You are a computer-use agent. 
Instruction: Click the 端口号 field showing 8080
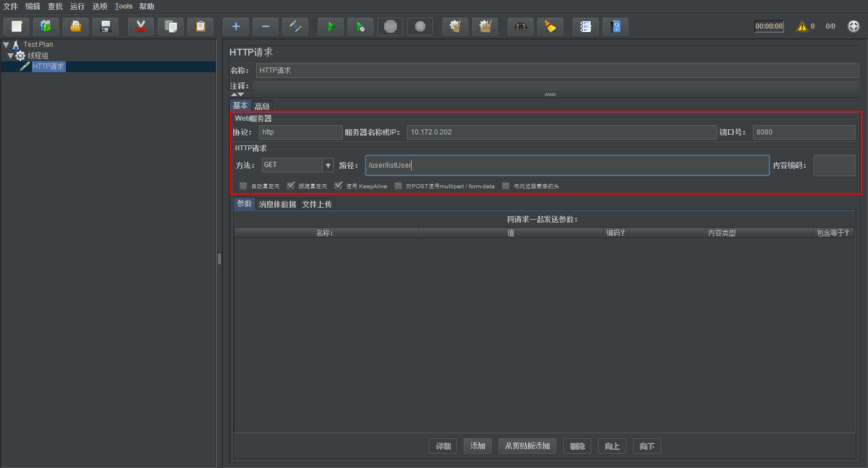(x=804, y=132)
